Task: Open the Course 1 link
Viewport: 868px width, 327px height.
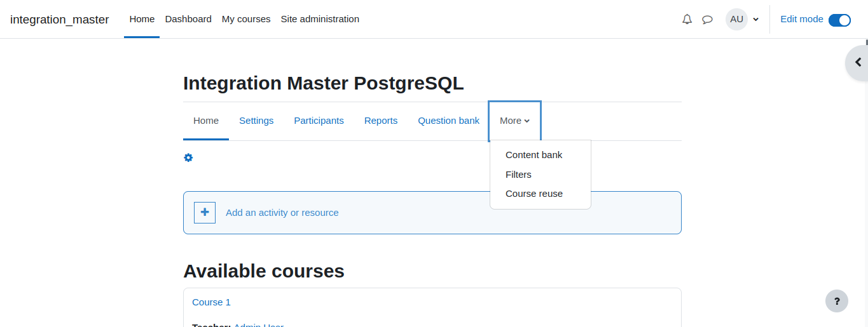Action: click(211, 302)
